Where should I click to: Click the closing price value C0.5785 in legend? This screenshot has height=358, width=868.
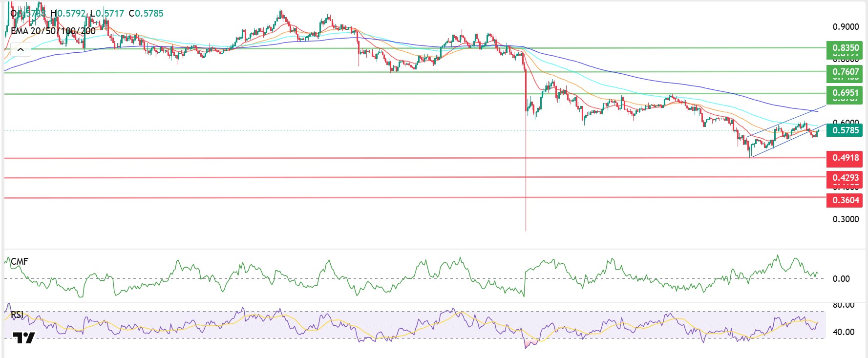tap(146, 14)
